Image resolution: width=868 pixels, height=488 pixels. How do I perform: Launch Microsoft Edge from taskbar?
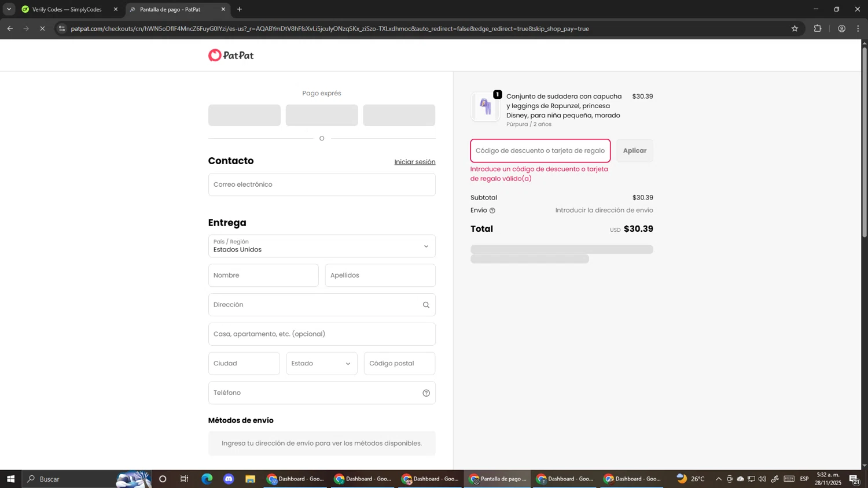[x=207, y=479]
